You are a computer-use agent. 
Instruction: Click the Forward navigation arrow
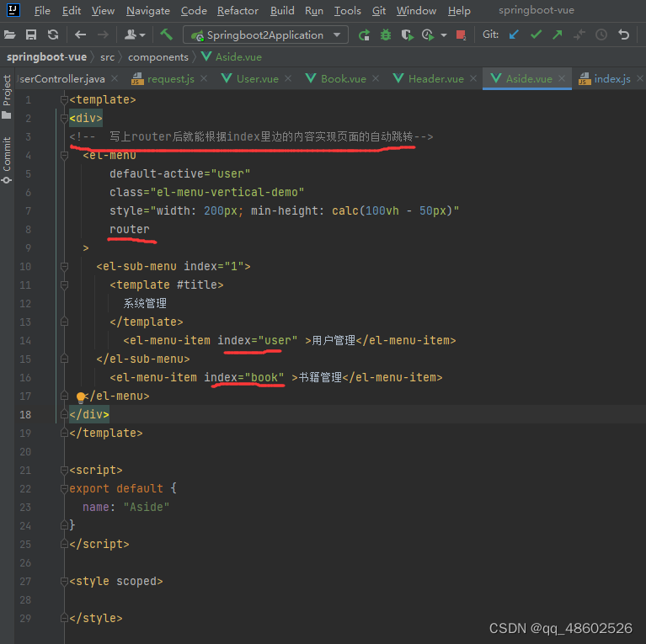(103, 35)
